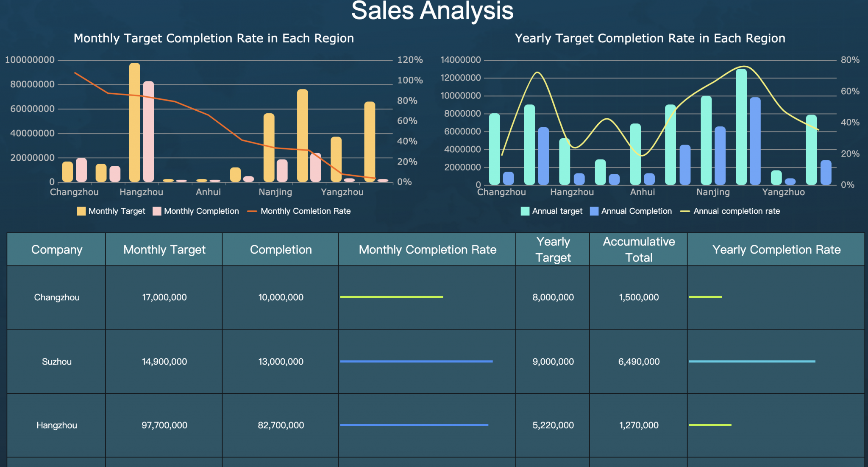Click Suzhou monthly completion rate progress bar
868x467 pixels.
tap(416, 361)
